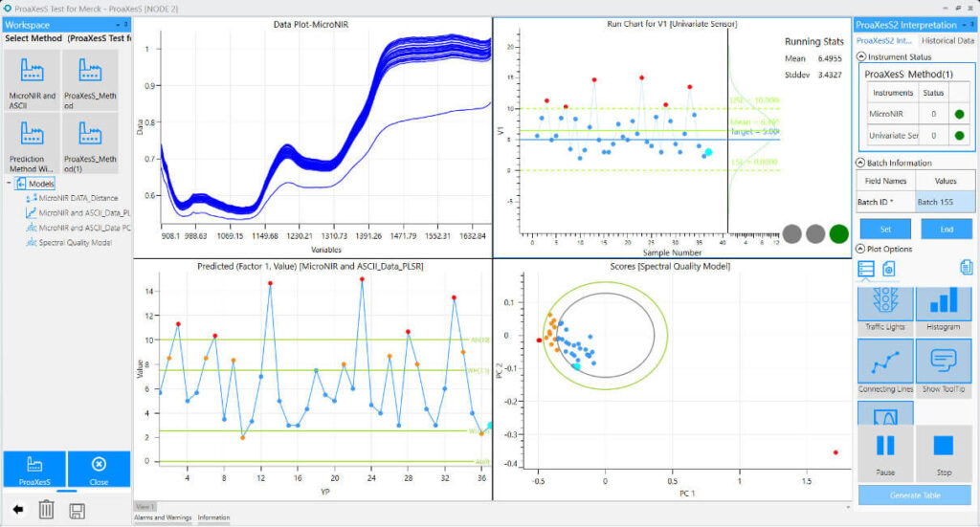The height and width of the screenshot is (527, 980).
Task: Click the cyan latest point in Run Chart
Action: (708, 152)
